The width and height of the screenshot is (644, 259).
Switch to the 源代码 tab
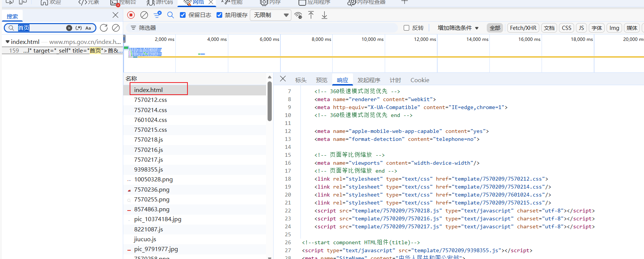click(x=160, y=2)
